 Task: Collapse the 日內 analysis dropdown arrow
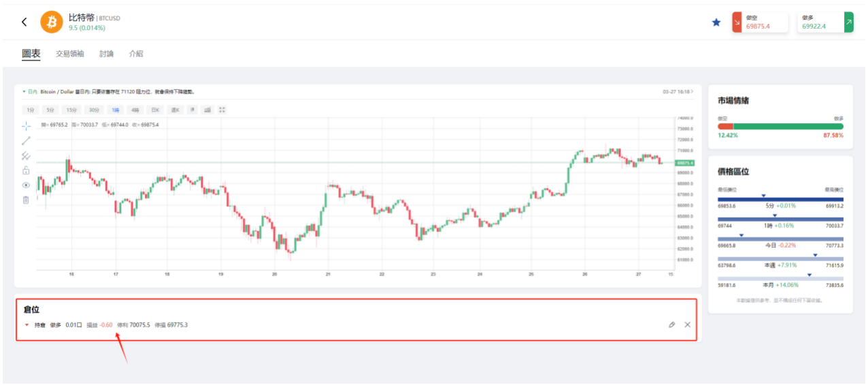coord(24,91)
